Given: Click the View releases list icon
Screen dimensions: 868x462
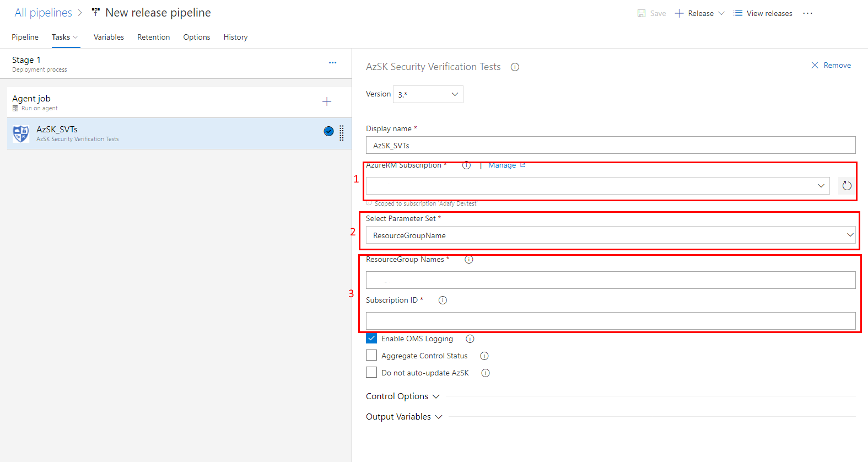Looking at the screenshot, I should 738,13.
